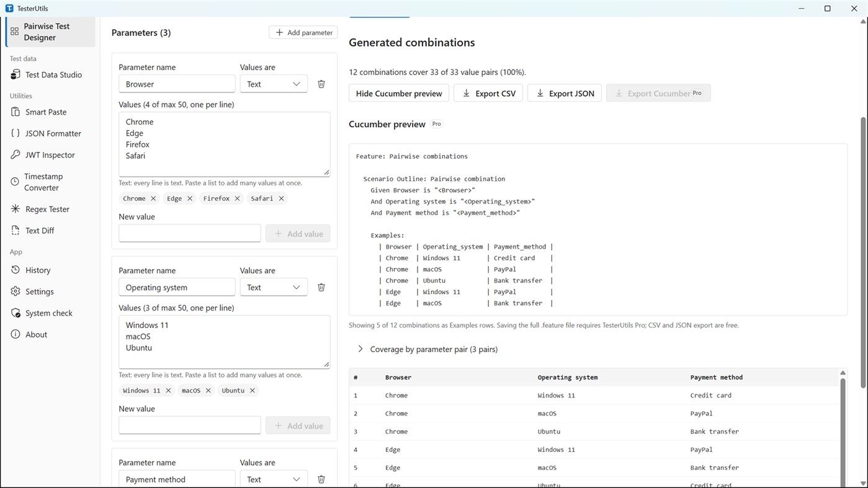Delete the Operating system parameter trash icon
This screenshot has height=488, width=868.
[x=321, y=287]
